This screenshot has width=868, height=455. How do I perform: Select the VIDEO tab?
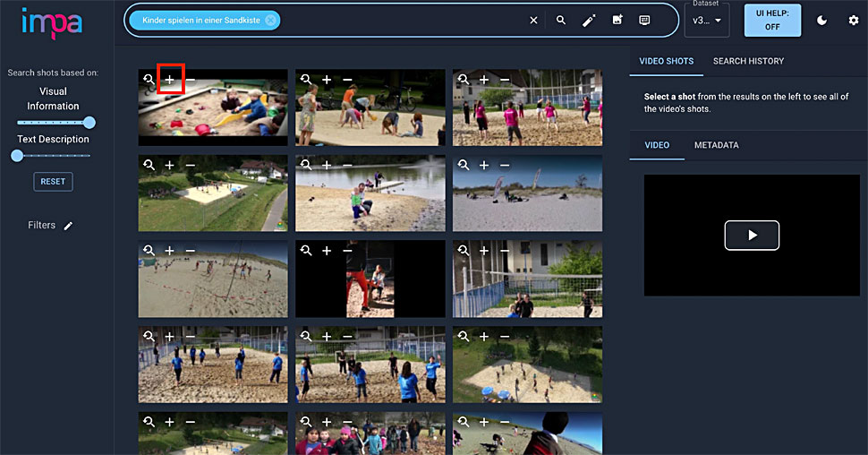657,145
